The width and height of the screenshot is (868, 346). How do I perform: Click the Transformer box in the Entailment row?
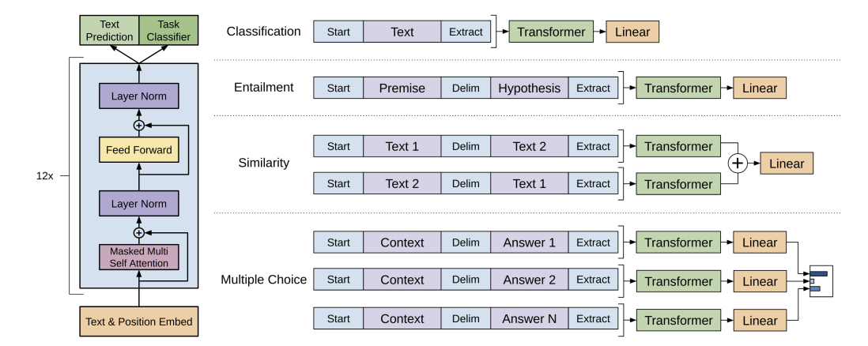coord(678,88)
